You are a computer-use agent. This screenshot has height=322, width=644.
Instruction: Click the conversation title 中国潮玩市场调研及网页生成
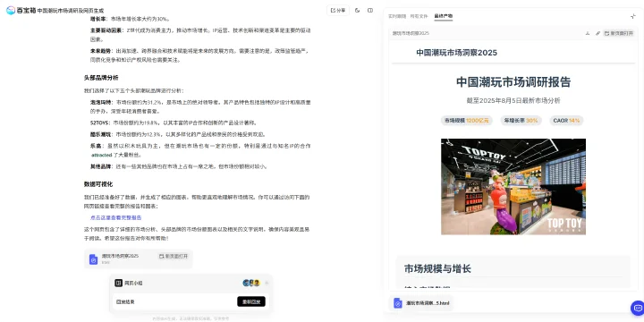(x=71, y=11)
